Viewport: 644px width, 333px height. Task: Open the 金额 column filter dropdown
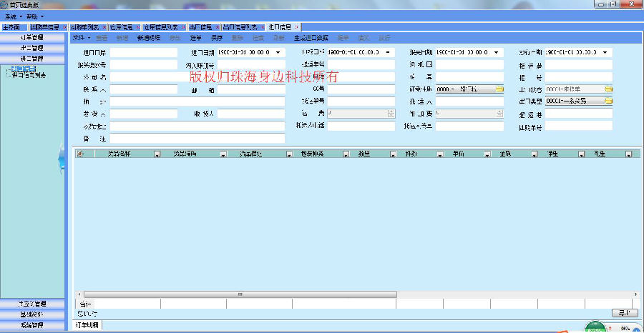point(535,154)
